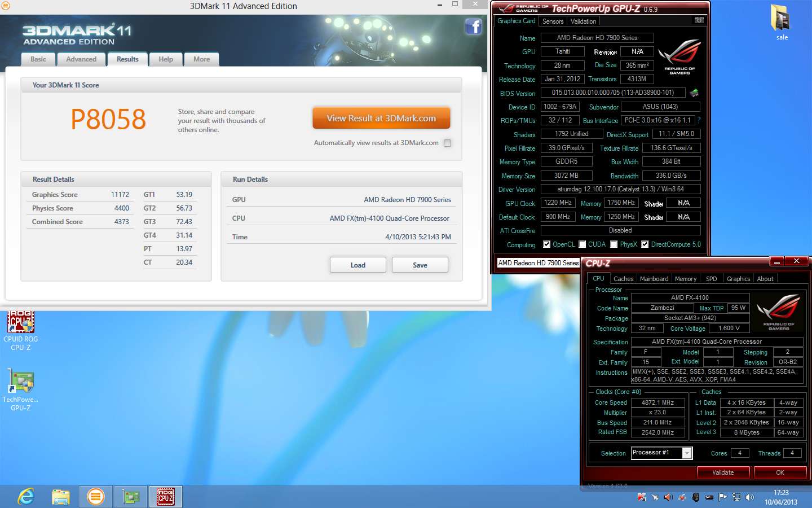Click the Facebook share icon in 3DMark

click(x=473, y=27)
